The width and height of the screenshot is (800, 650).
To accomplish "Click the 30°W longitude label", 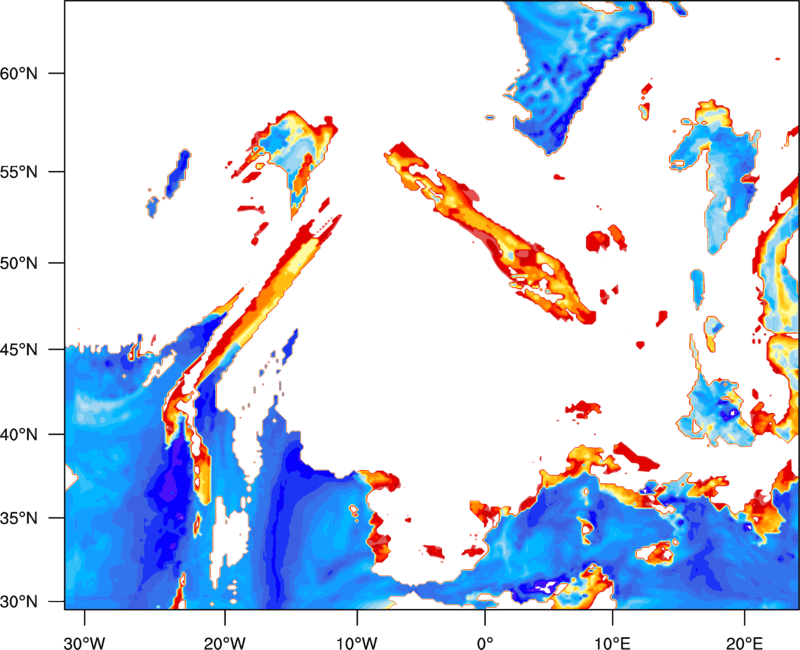I will tap(84, 643).
